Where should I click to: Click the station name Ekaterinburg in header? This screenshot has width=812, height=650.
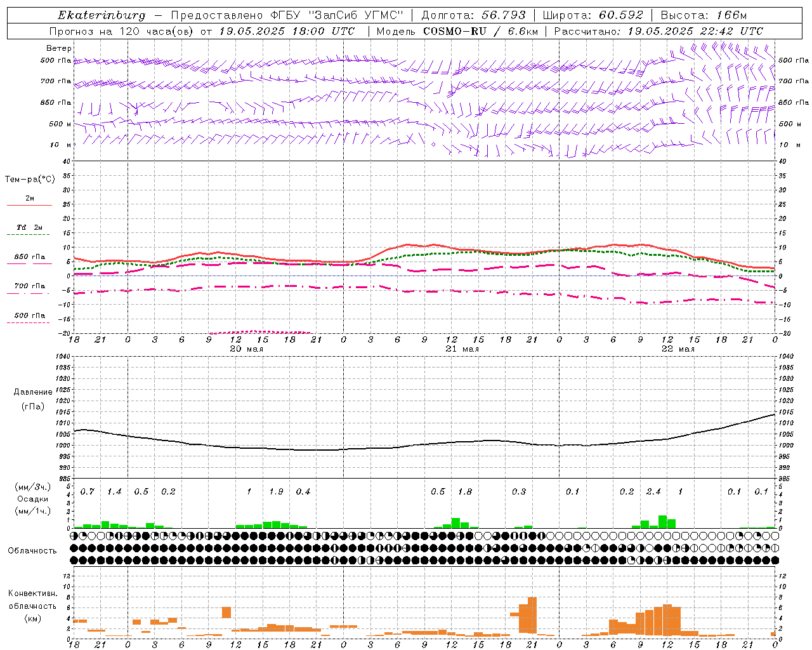101,15
